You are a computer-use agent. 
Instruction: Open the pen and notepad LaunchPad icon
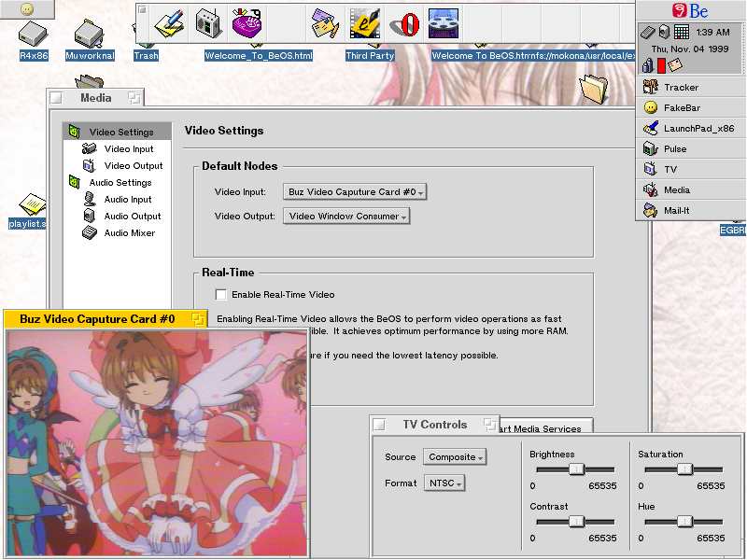point(170,22)
